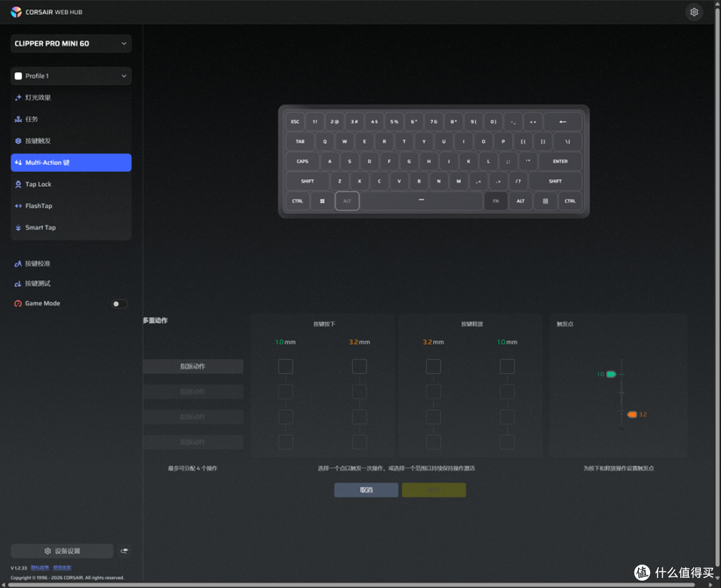This screenshot has width=721, height=588.
Task: Select the Multi-Action 键 menu item
Action: coord(71,162)
